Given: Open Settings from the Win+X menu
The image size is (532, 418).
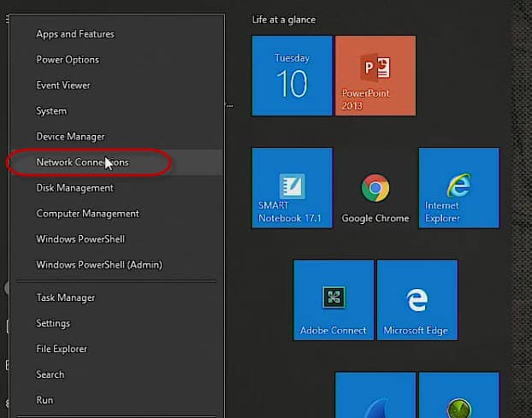Looking at the screenshot, I should coord(116,323).
